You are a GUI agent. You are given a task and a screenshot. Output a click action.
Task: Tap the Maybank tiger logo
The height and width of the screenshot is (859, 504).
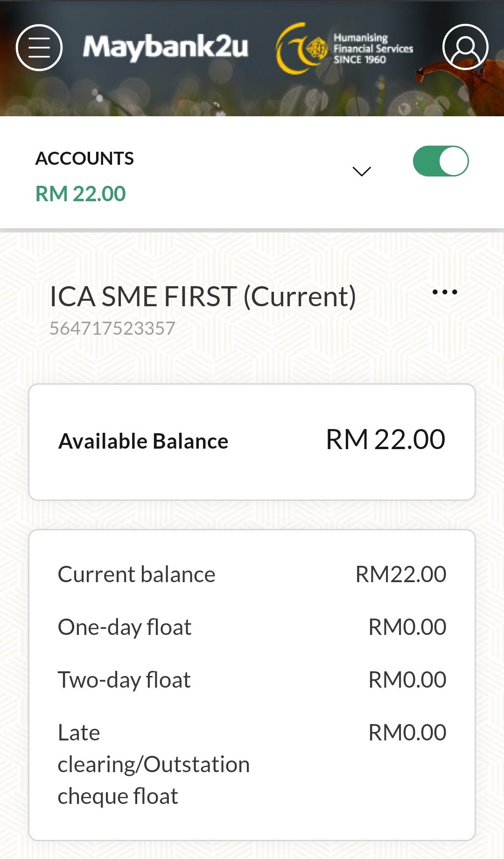pos(301,49)
